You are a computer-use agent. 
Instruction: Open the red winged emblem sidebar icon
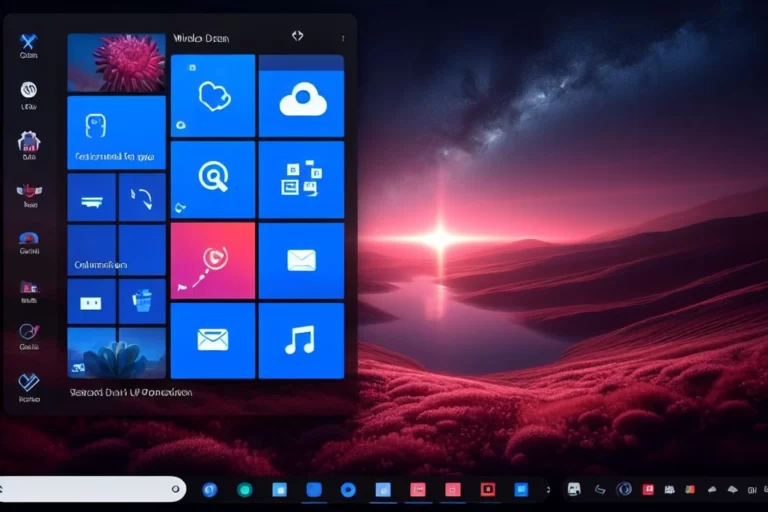[29, 191]
